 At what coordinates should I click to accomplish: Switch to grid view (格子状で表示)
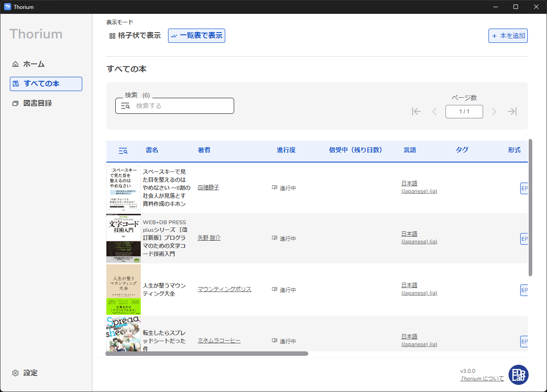[x=135, y=36]
